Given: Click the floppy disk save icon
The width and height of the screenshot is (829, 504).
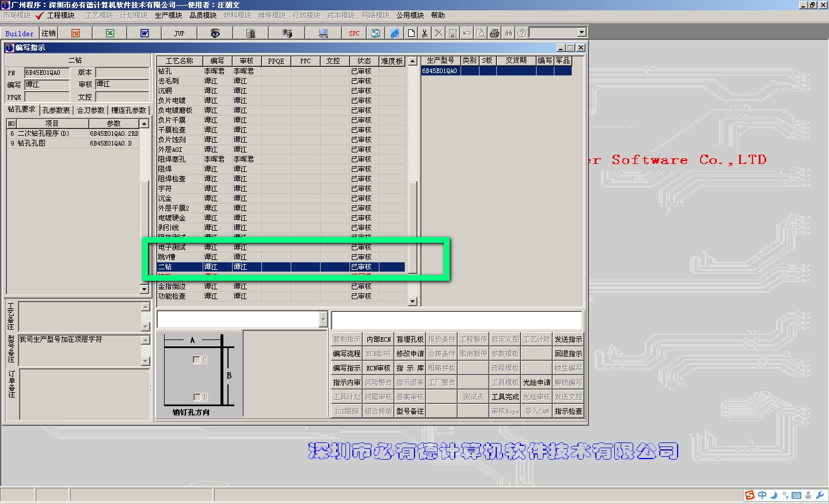Looking at the screenshot, I should (x=453, y=33).
